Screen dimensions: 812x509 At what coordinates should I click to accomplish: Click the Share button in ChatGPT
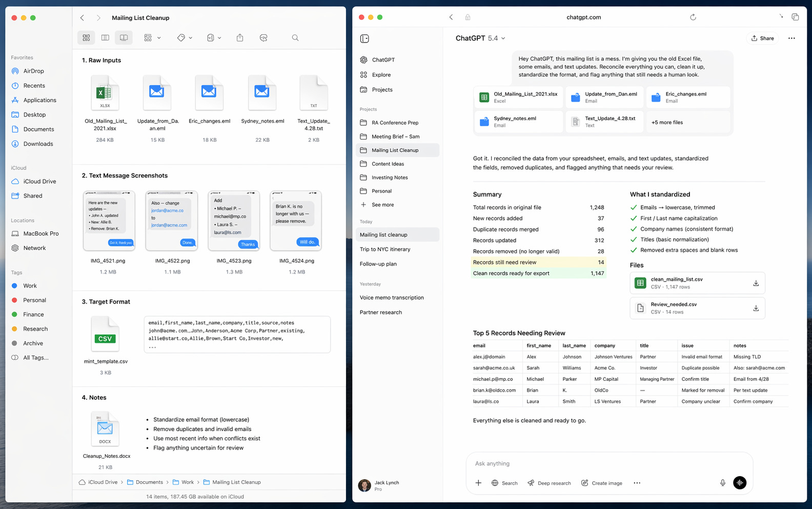click(762, 38)
